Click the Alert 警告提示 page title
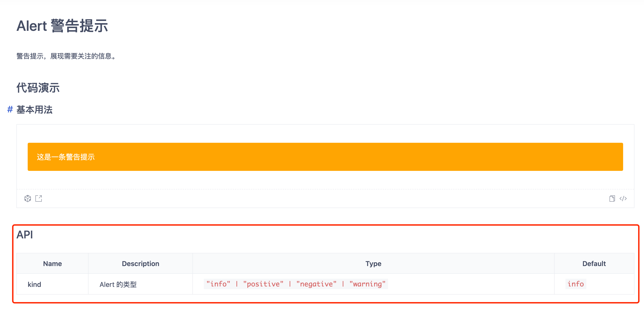The width and height of the screenshot is (644, 310). (62, 26)
